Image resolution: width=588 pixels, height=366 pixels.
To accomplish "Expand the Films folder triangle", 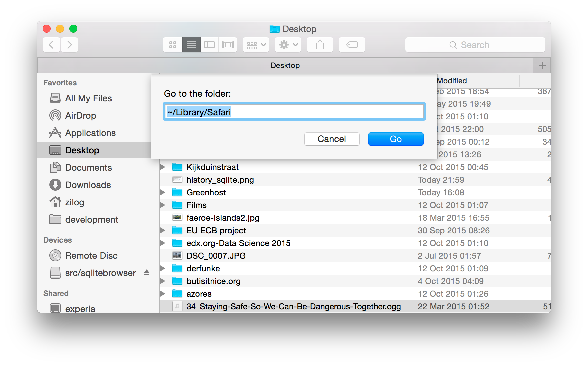I will coord(163,205).
